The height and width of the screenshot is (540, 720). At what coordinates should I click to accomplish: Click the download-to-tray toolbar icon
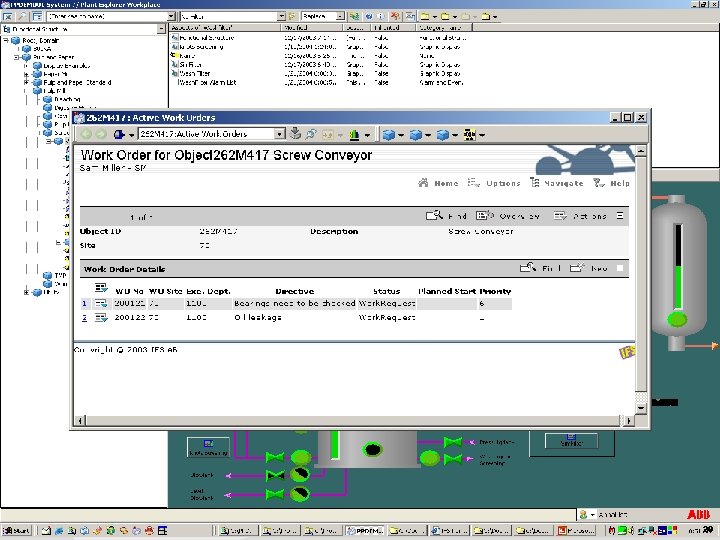pyautogui.click(x=295, y=134)
